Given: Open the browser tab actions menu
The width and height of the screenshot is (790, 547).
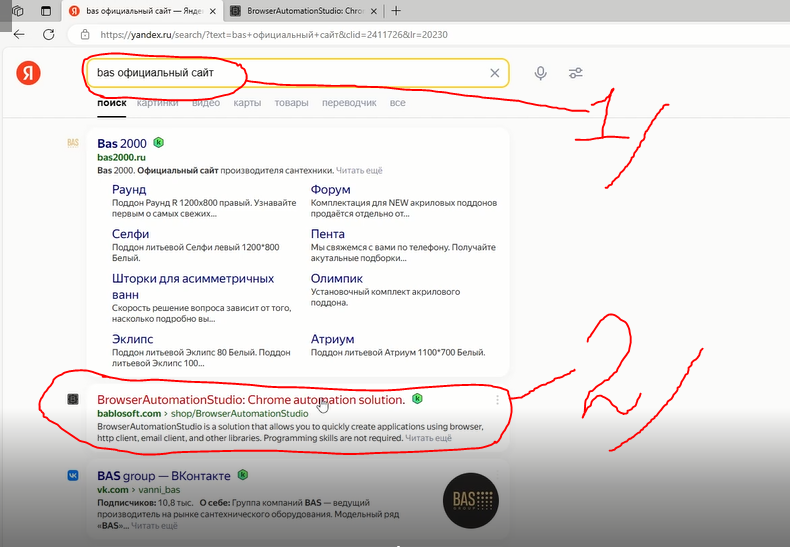Looking at the screenshot, I should pyautogui.click(x=46, y=11).
